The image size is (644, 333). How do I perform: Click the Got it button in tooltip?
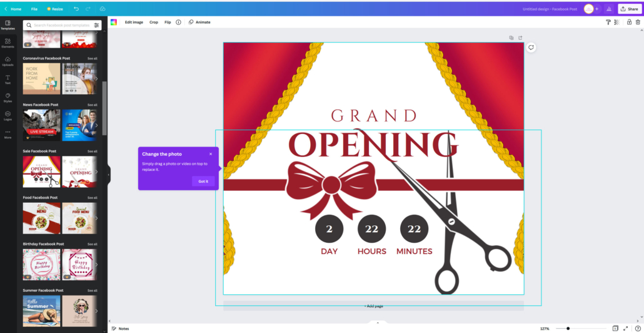(x=203, y=181)
